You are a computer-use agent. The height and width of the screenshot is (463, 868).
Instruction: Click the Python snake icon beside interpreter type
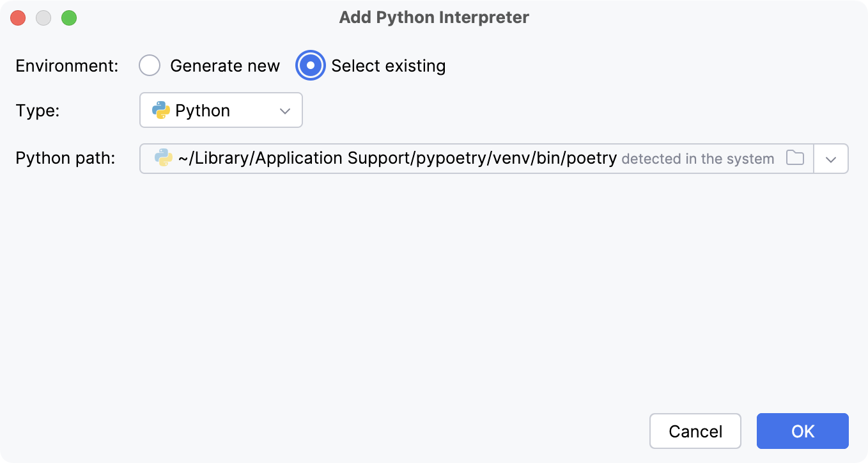tap(162, 110)
